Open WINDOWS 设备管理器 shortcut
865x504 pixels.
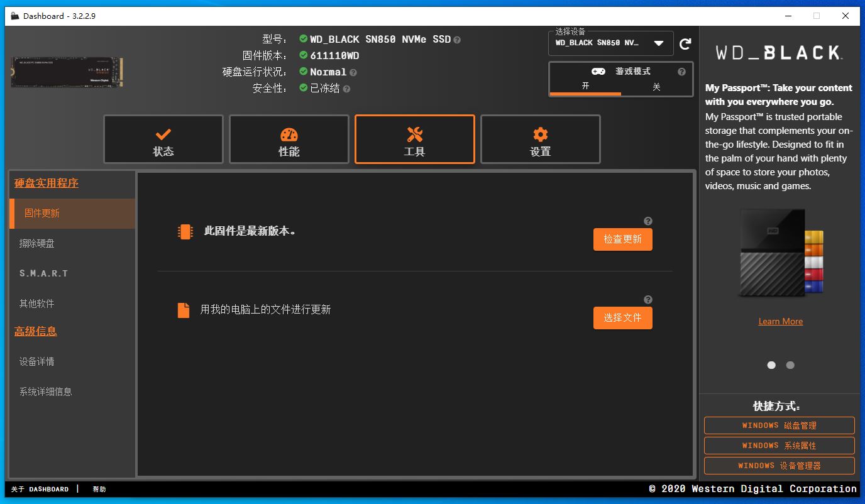[780, 465]
